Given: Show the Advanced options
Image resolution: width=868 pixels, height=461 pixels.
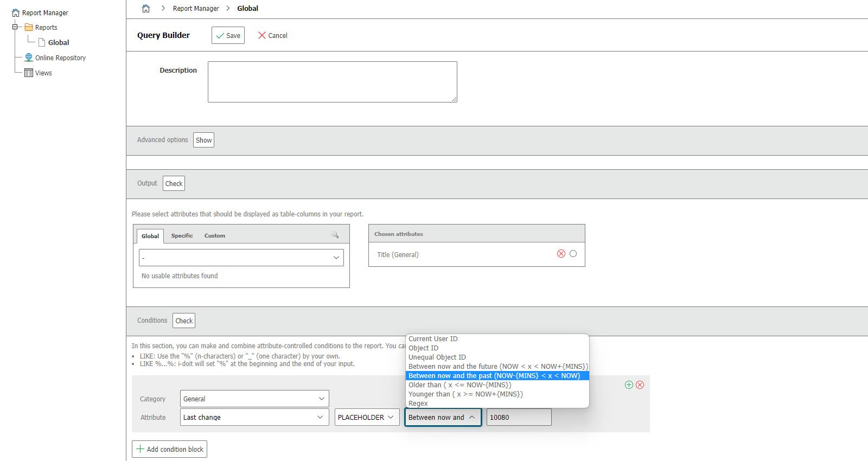Looking at the screenshot, I should (x=203, y=140).
